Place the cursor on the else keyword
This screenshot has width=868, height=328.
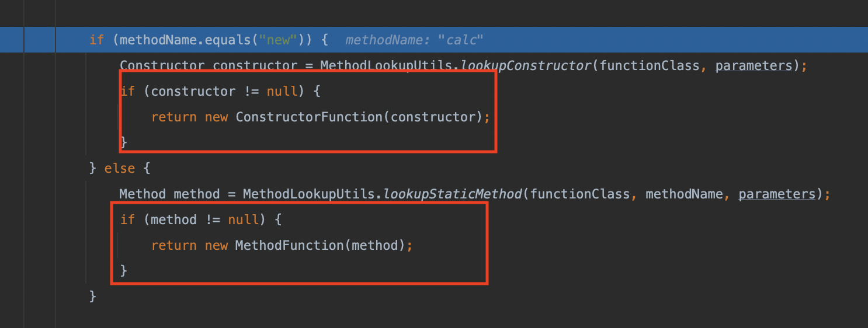point(120,168)
